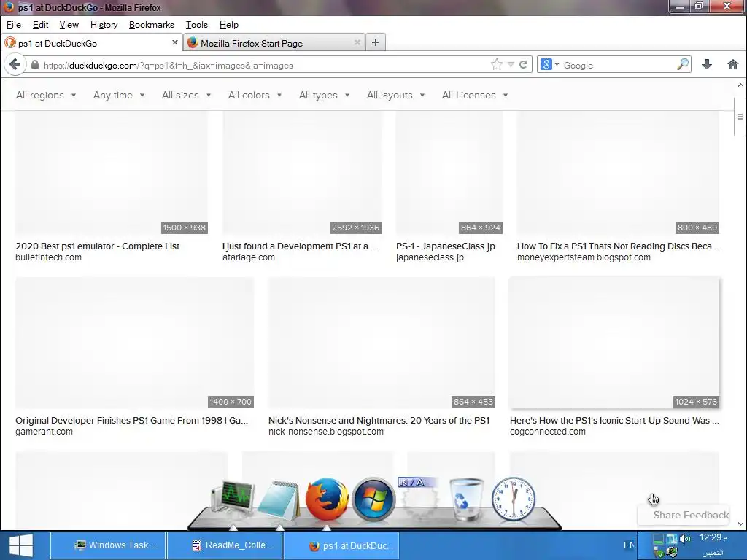Click the 1024 × 576 image thumbnail
This screenshot has width=747, height=560.
614,343
